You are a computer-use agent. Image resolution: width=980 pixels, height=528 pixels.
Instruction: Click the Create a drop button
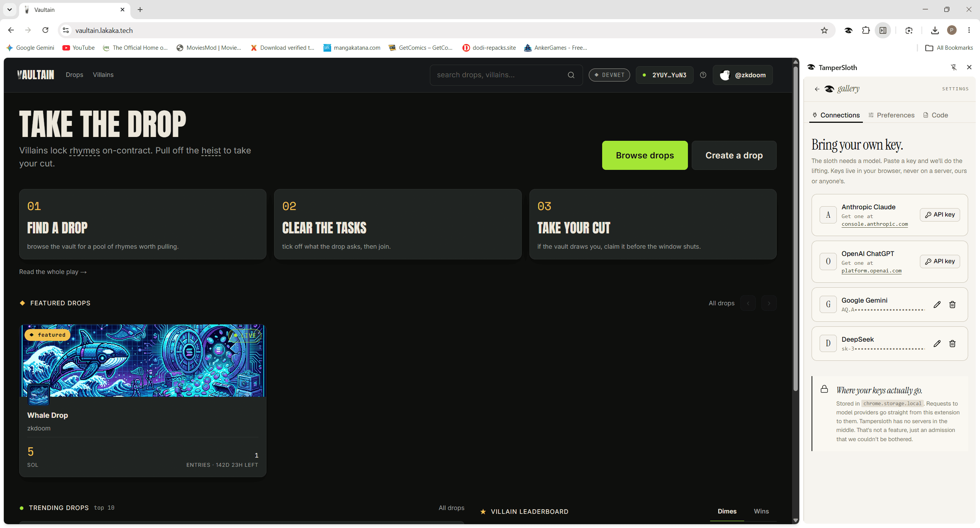coord(734,155)
